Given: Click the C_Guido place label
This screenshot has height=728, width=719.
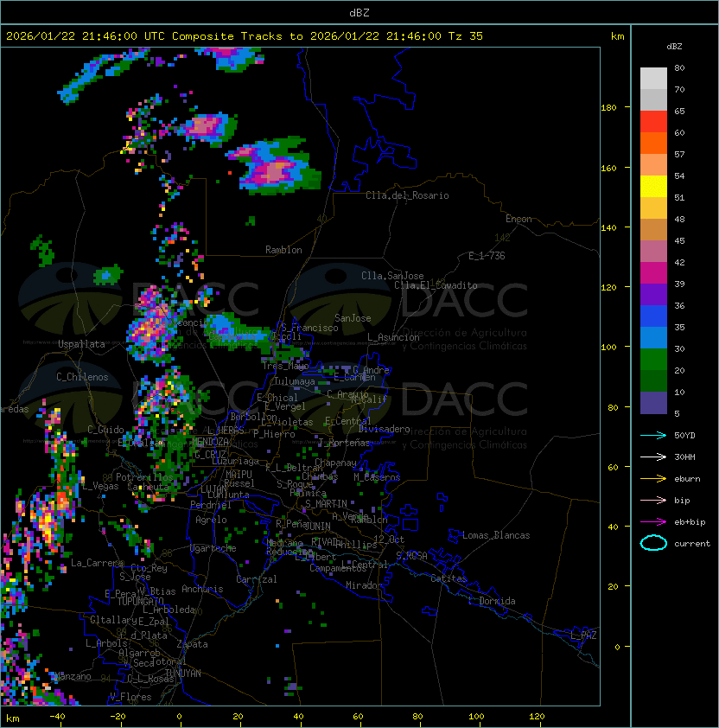Looking at the screenshot, I should pos(105,430).
